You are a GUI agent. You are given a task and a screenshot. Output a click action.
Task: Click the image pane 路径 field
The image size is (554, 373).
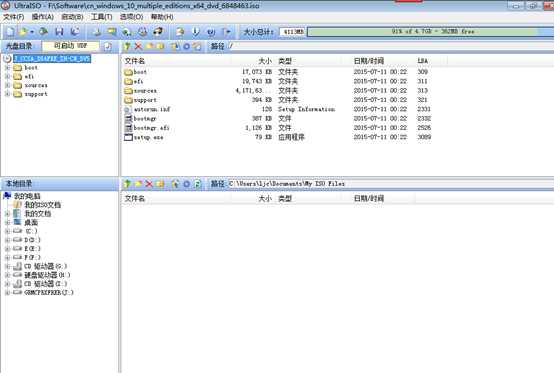point(391,46)
